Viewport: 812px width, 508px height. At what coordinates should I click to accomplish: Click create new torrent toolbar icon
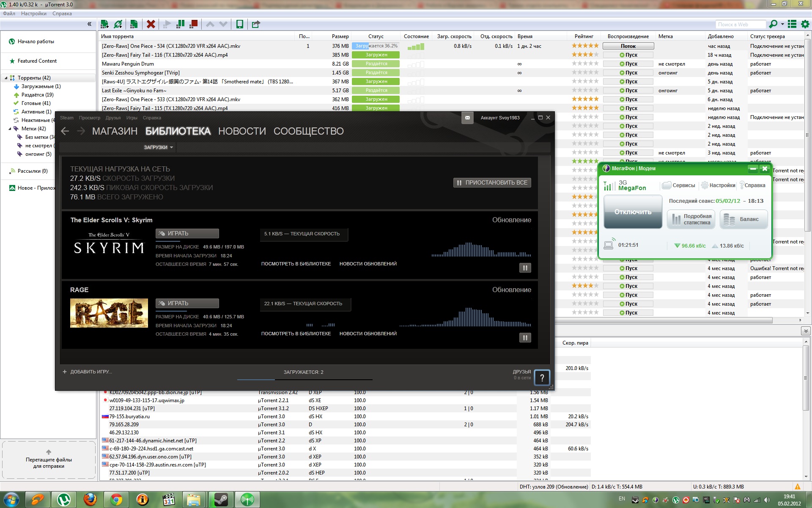(134, 24)
